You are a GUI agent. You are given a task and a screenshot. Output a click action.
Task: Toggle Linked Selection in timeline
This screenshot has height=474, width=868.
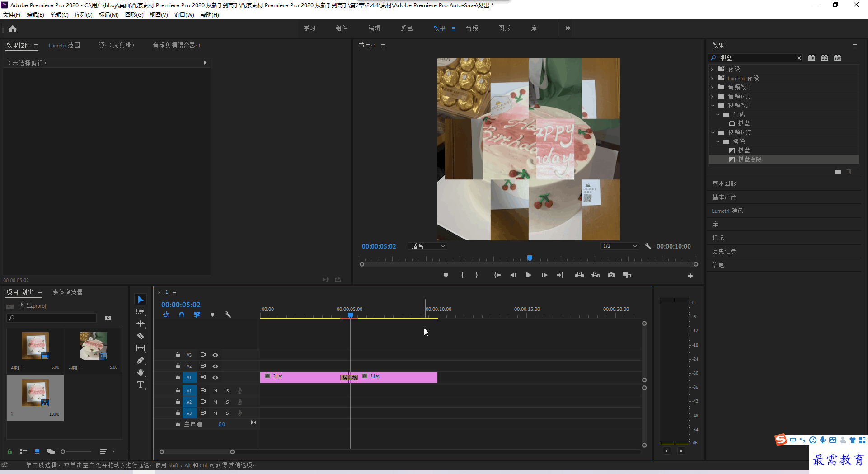pyautogui.click(x=197, y=314)
